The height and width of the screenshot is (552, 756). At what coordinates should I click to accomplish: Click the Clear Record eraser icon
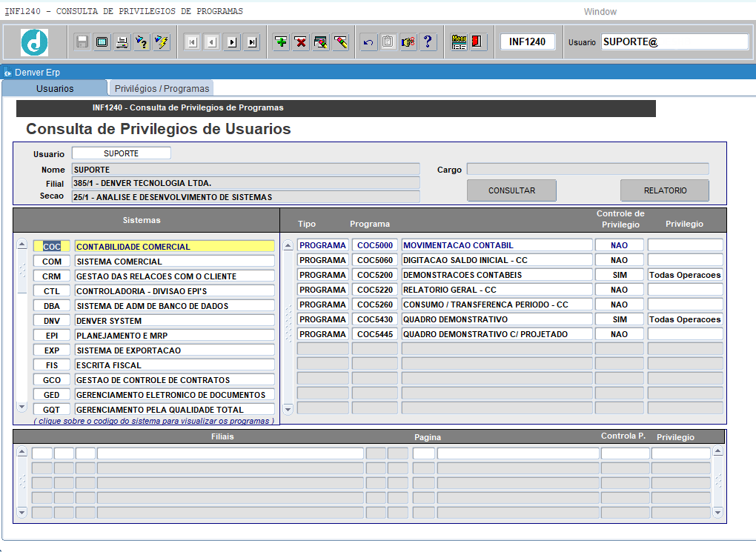tap(341, 42)
